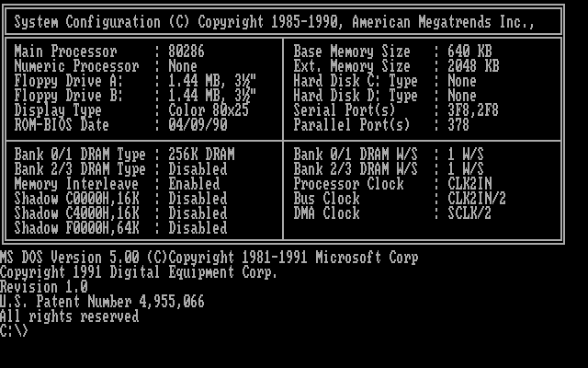The width and height of the screenshot is (588, 368).
Task: Select the Shadow F0000H,64K label
Action: click(x=76, y=228)
